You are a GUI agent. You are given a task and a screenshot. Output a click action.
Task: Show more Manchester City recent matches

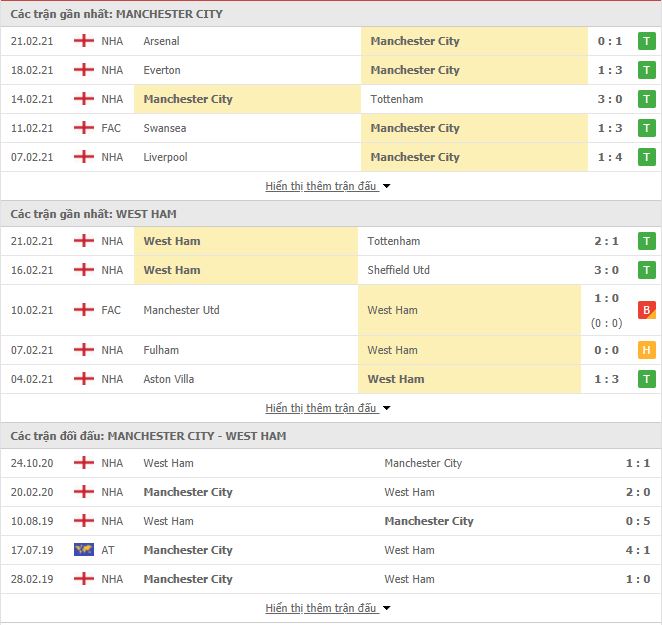[320, 186]
